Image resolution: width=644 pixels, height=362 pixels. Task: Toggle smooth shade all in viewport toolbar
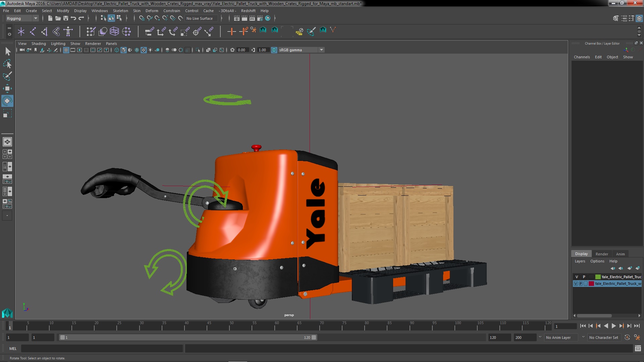click(x=123, y=50)
